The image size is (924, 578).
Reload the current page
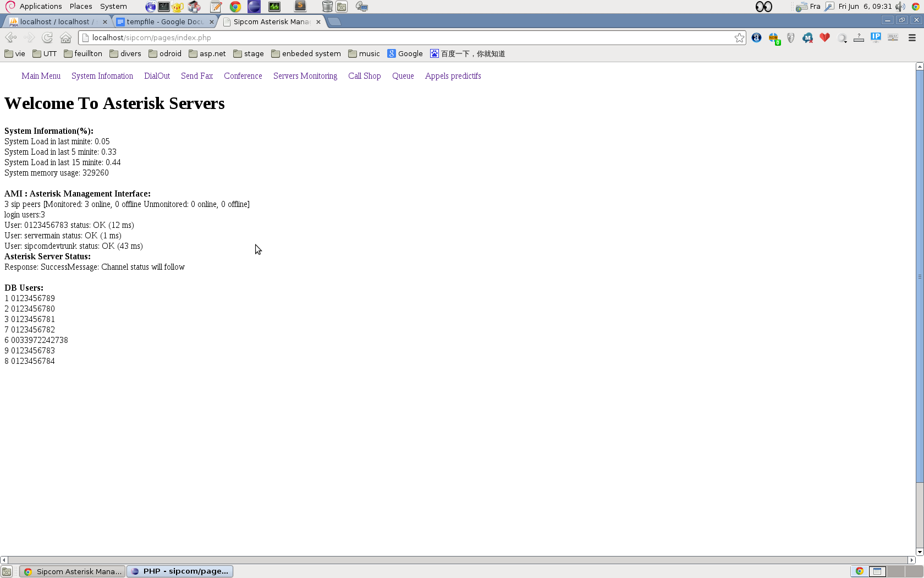click(x=47, y=37)
